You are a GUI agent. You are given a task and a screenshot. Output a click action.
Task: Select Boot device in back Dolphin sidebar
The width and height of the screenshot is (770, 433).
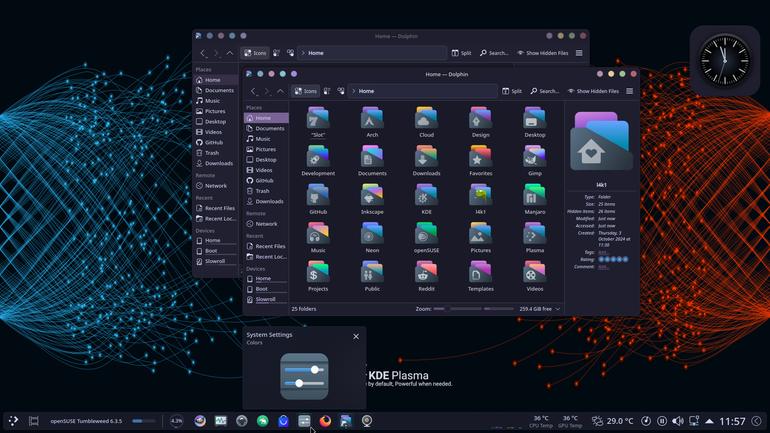[x=216, y=250]
